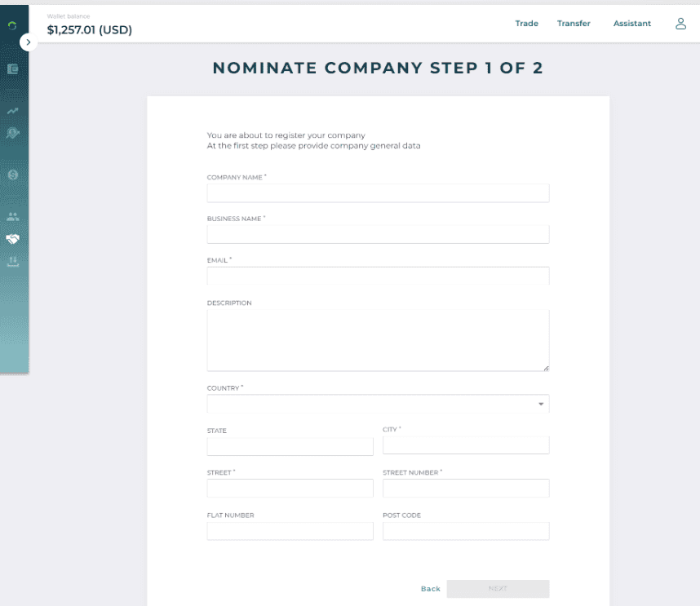This screenshot has width=700, height=606.
Task: Open the trending line chart icon
Action: tap(12, 111)
